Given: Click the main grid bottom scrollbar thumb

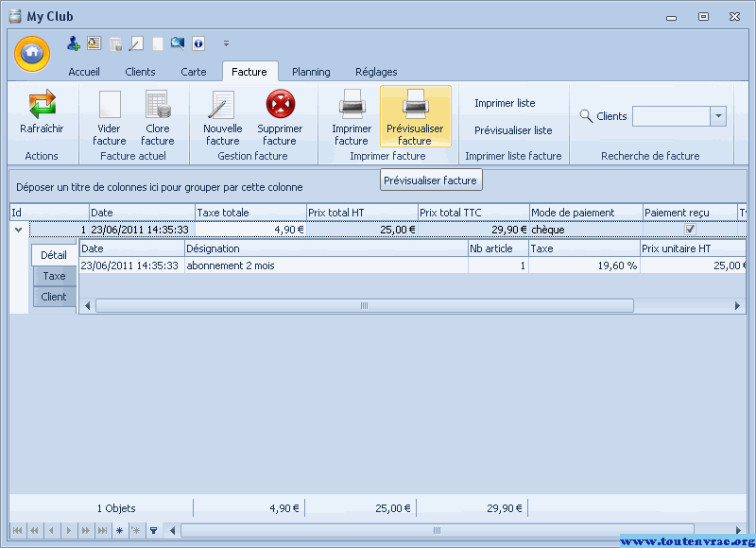Looking at the screenshot, I should click(x=437, y=531).
